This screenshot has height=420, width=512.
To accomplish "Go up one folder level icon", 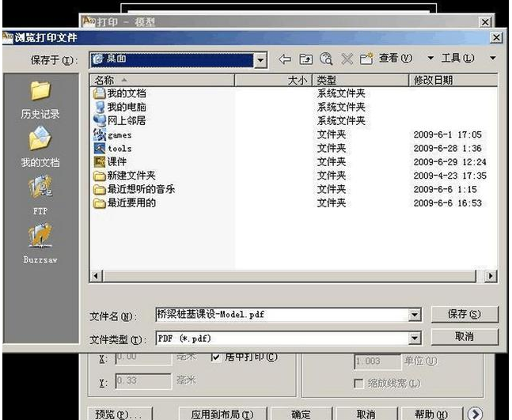I will [x=305, y=59].
